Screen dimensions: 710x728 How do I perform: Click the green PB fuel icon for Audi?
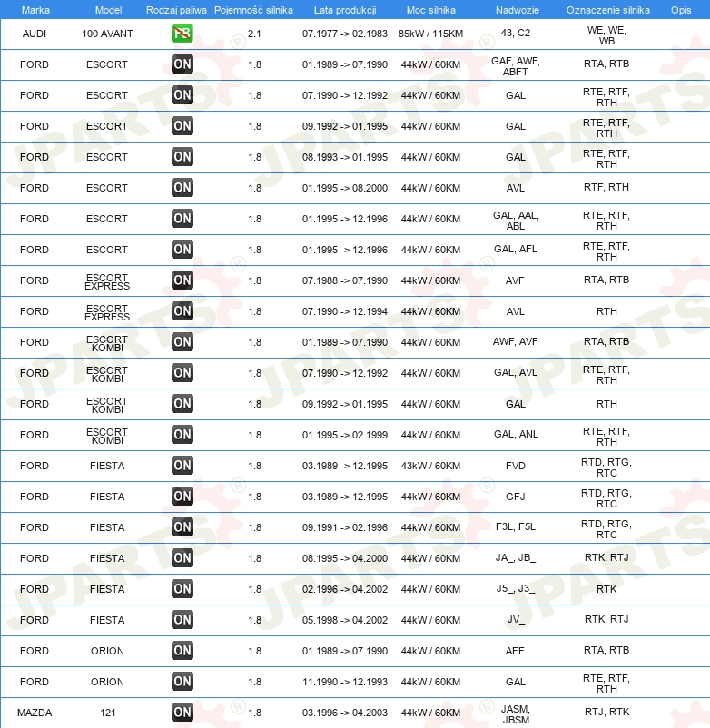(x=182, y=34)
